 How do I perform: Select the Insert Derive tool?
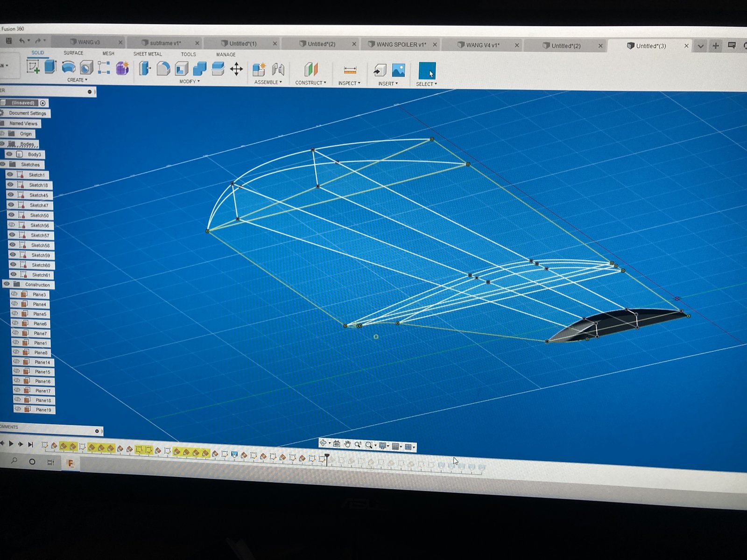coord(380,70)
